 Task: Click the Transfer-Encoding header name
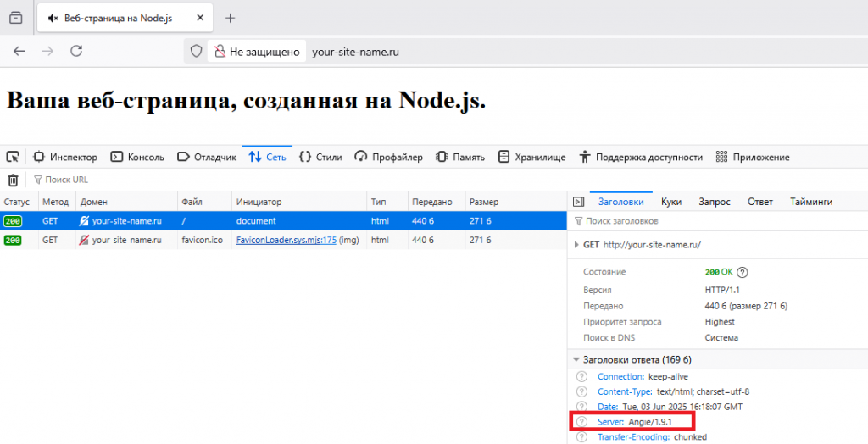[634, 437]
